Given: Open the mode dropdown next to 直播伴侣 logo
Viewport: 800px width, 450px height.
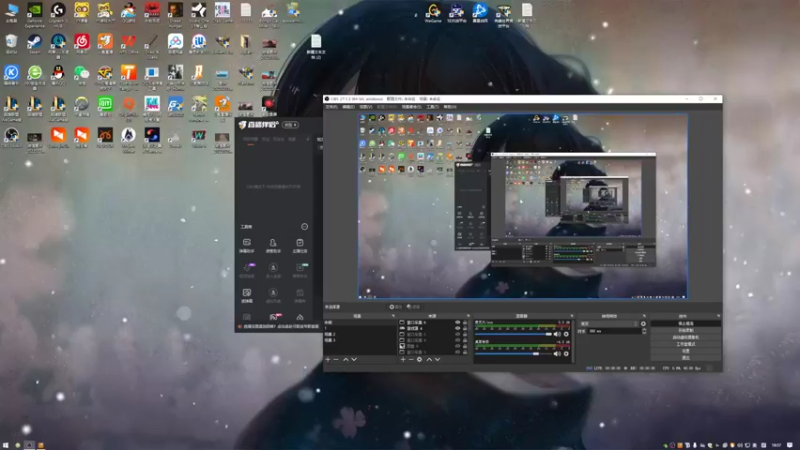Looking at the screenshot, I should pos(291,125).
